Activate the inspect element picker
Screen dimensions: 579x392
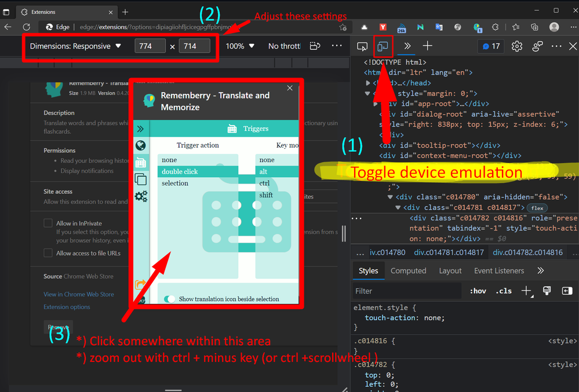362,46
